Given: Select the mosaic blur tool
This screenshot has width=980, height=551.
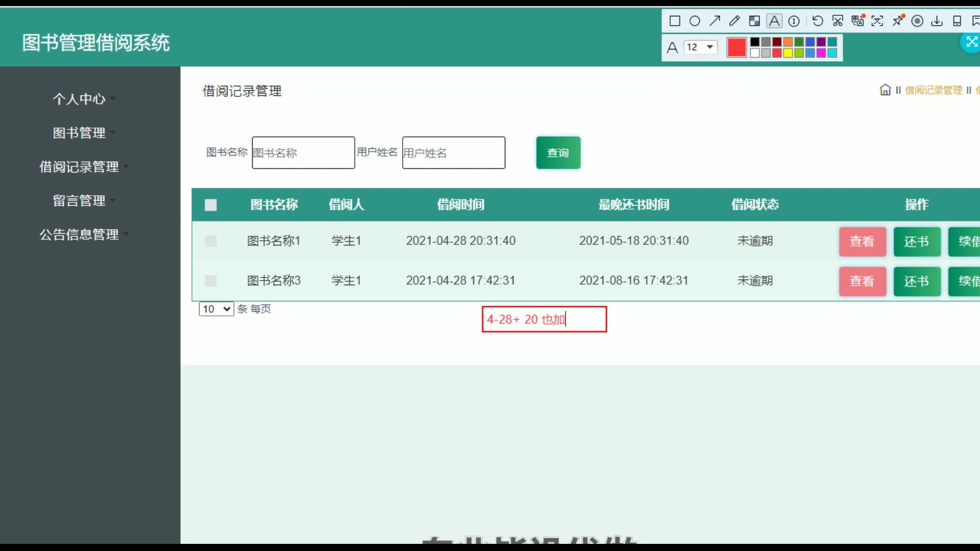Looking at the screenshot, I should [754, 21].
